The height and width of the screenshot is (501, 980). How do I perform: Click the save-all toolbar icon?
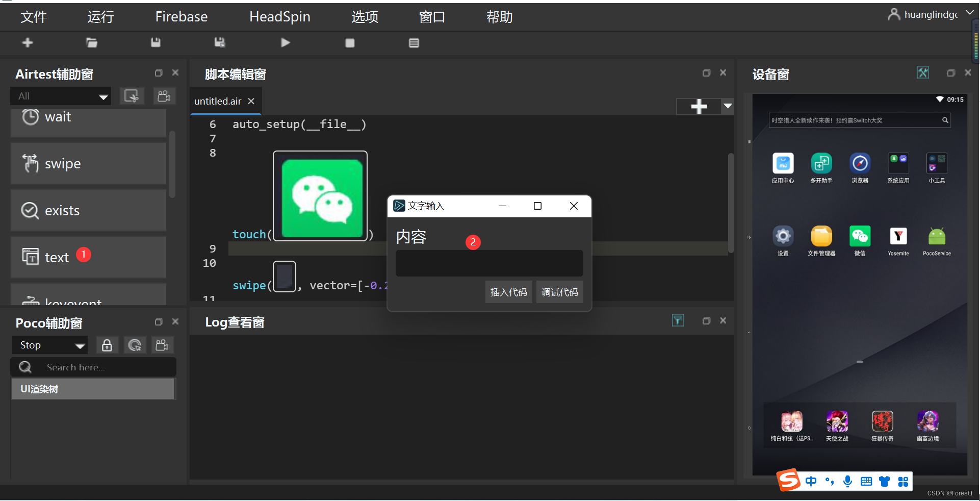point(220,43)
